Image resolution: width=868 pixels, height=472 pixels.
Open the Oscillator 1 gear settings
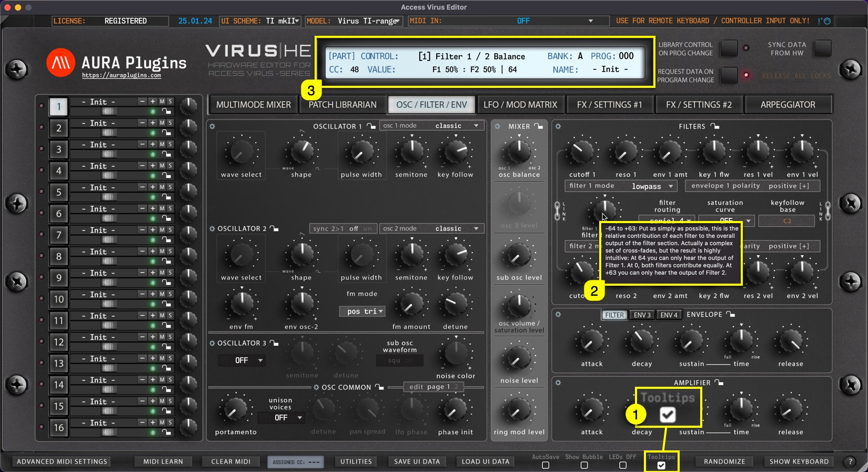coord(212,126)
